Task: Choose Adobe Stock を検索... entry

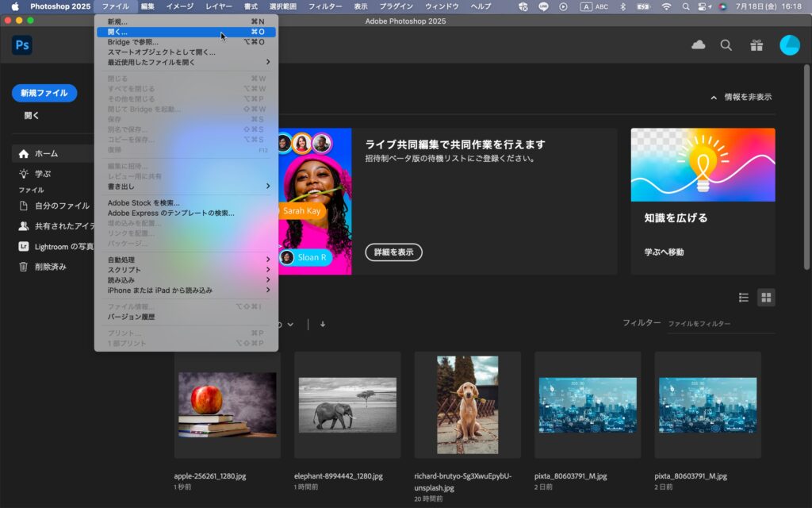Action: click(x=186, y=202)
